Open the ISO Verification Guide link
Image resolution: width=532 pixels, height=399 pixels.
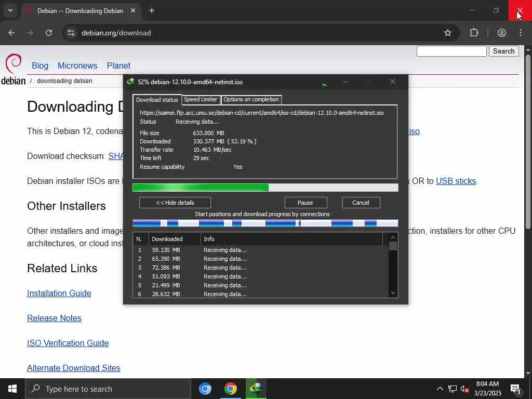tap(68, 343)
